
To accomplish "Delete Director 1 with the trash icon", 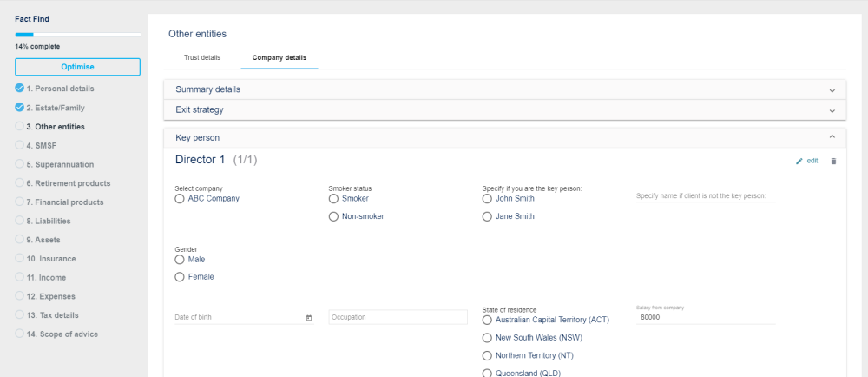I will 833,161.
